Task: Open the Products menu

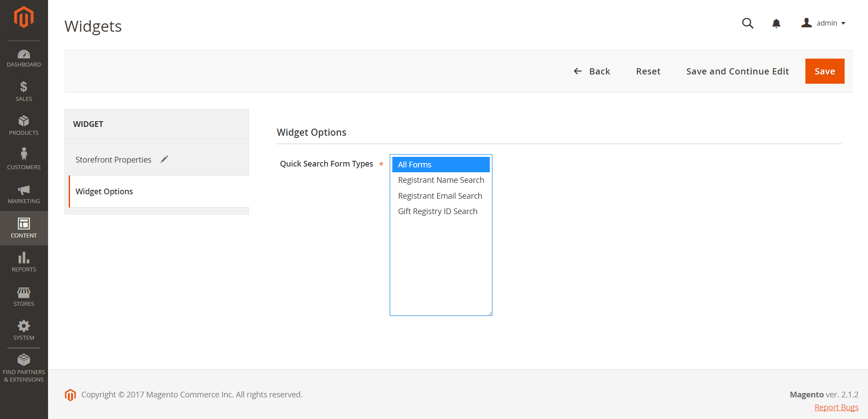Action: pyautogui.click(x=24, y=126)
